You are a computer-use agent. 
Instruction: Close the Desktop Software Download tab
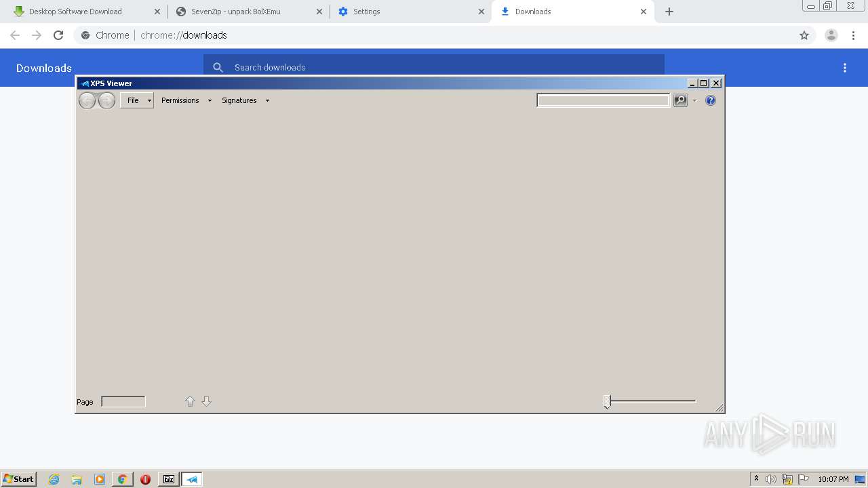click(157, 12)
